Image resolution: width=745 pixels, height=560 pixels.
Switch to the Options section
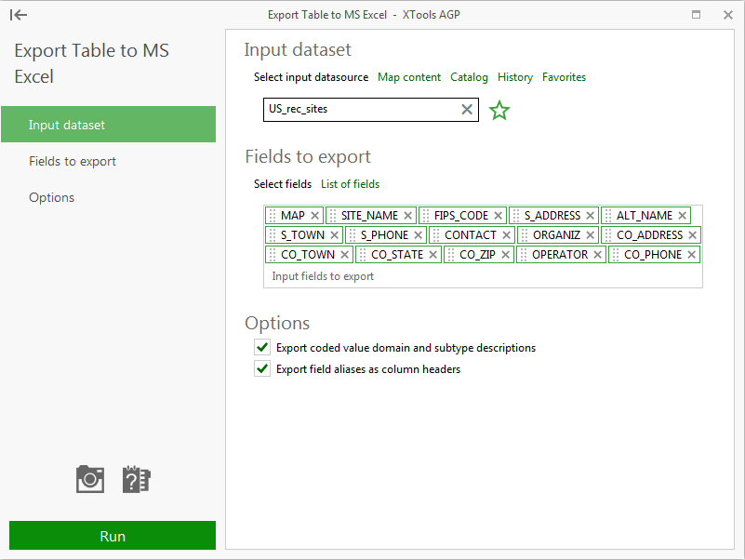pos(52,197)
